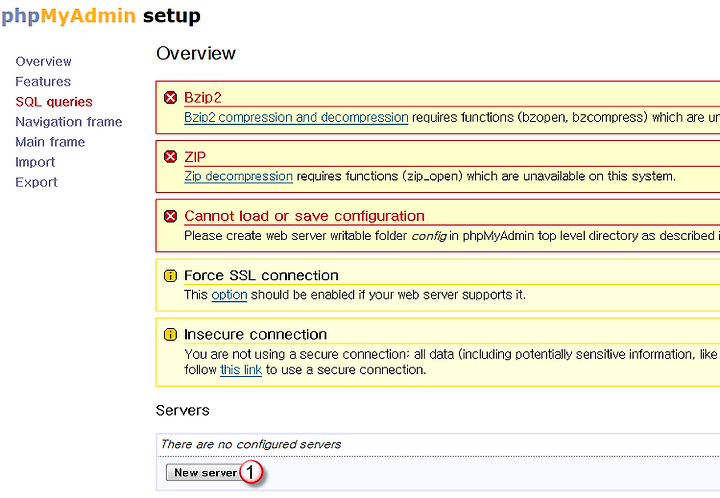Select Import in the left menu
Image resolution: width=720 pixels, height=498 pixels.
(35, 162)
